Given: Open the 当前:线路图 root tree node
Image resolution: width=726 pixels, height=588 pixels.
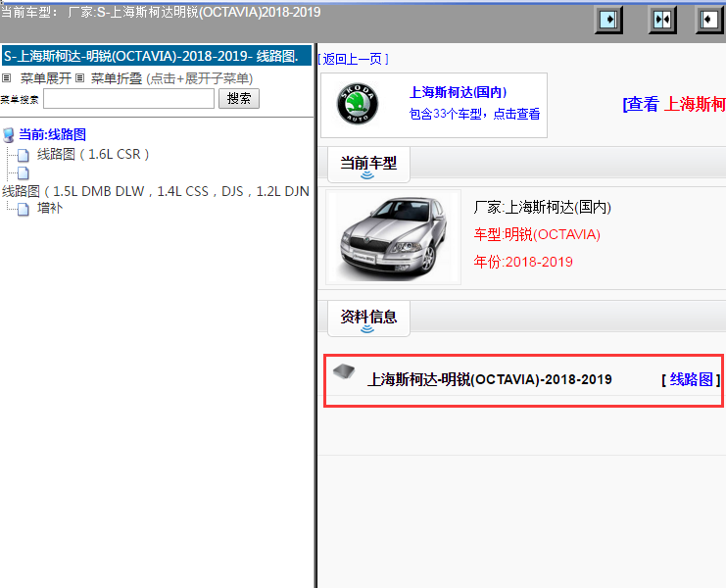Looking at the screenshot, I should pos(52,134).
